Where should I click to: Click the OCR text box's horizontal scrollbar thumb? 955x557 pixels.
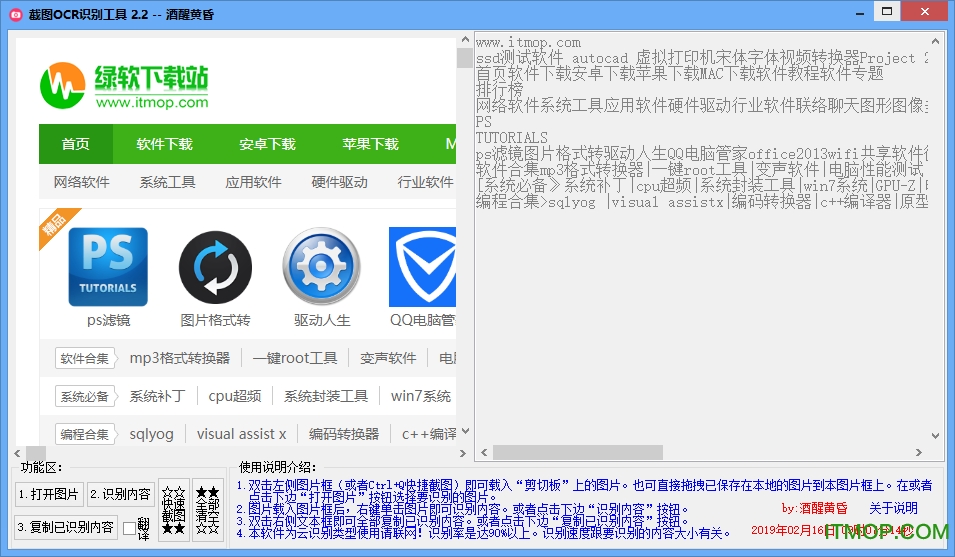tap(578, 452)
